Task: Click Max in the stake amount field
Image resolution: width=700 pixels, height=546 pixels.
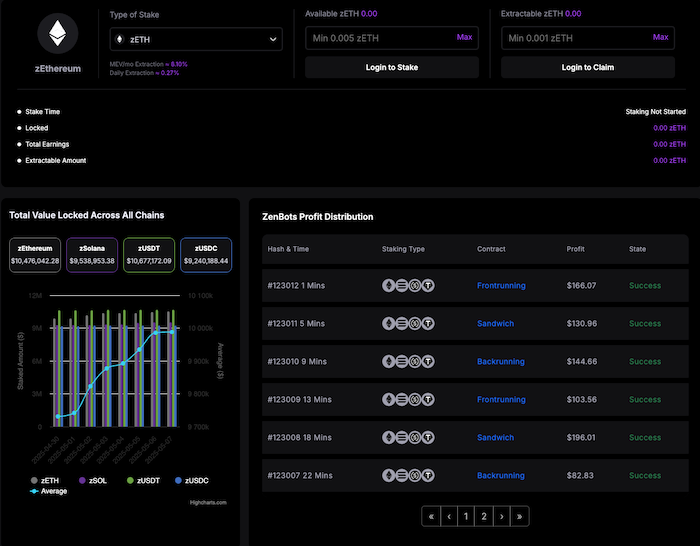Action: coord(464,37)
